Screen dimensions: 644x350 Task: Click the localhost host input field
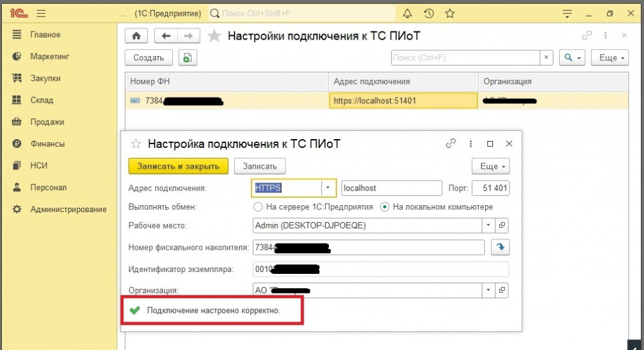[392, 188]
